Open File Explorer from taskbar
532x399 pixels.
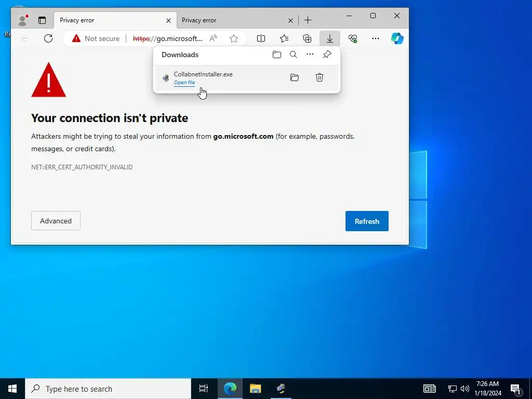coord(255,389)
